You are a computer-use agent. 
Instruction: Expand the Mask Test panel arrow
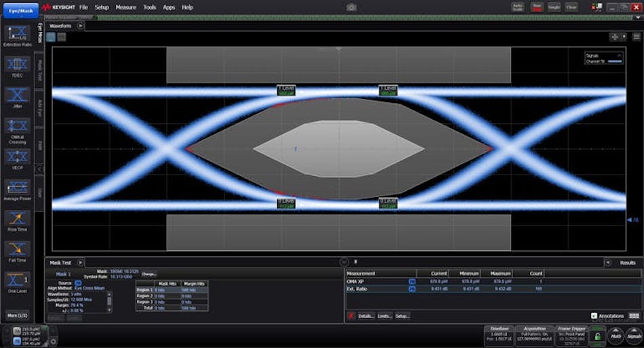pos(81,262)
